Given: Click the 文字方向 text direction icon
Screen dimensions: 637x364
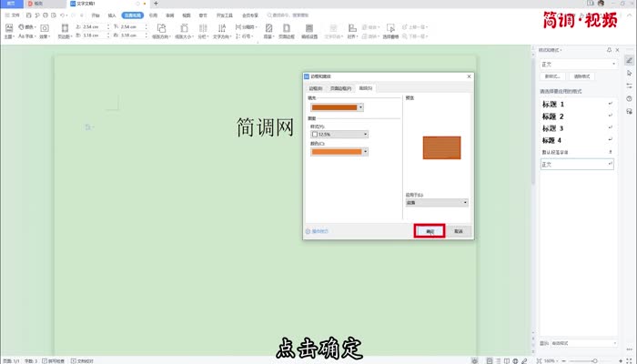Looking at the screenshot, I should (x=220, y=31).
